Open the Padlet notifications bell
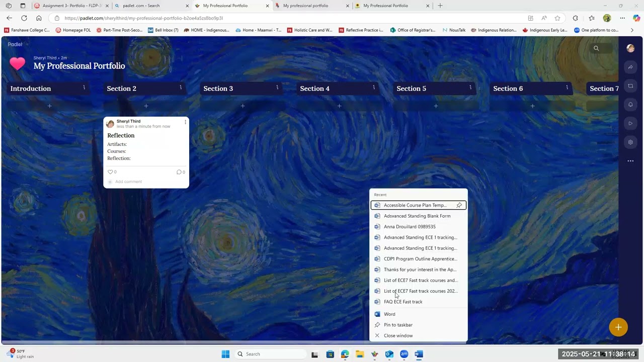 point(630,105)
